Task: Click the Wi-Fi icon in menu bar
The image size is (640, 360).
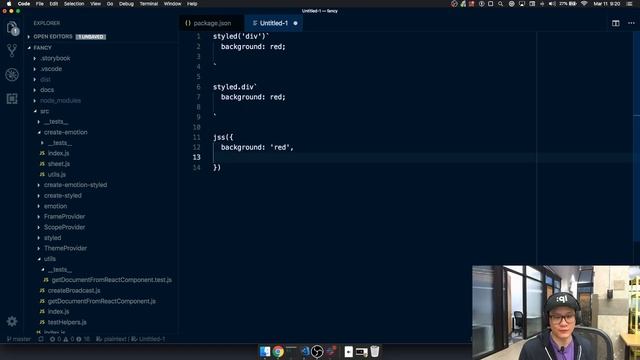Action: coord(584,4)
